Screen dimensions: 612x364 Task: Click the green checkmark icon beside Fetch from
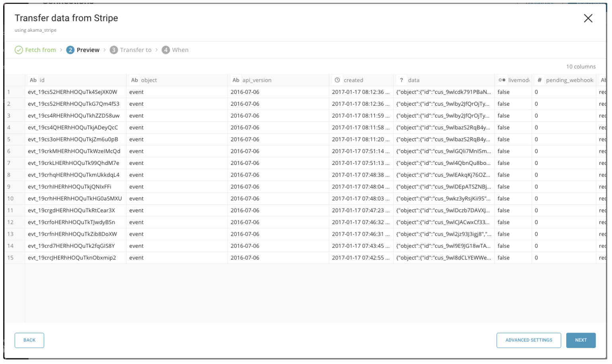coord(19,50)
